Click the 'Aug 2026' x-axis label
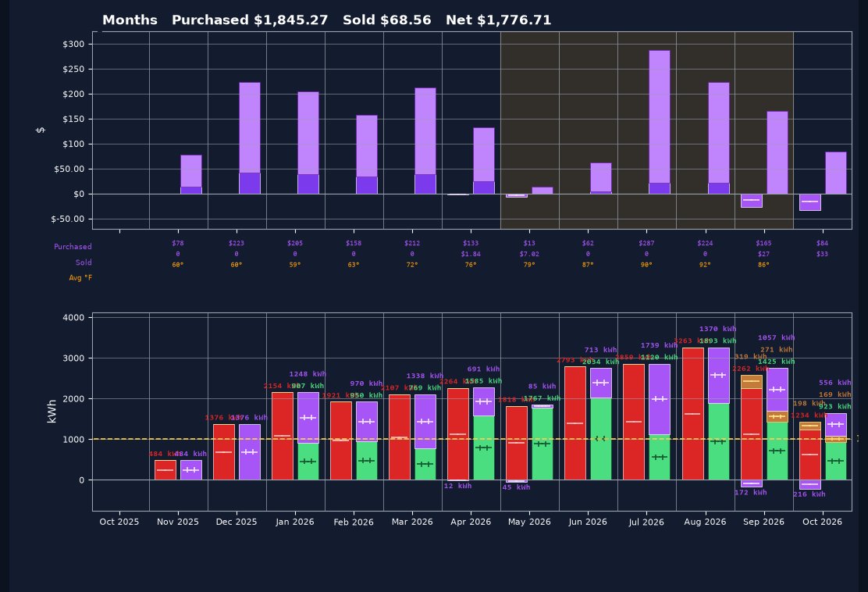 coord(705,522)
